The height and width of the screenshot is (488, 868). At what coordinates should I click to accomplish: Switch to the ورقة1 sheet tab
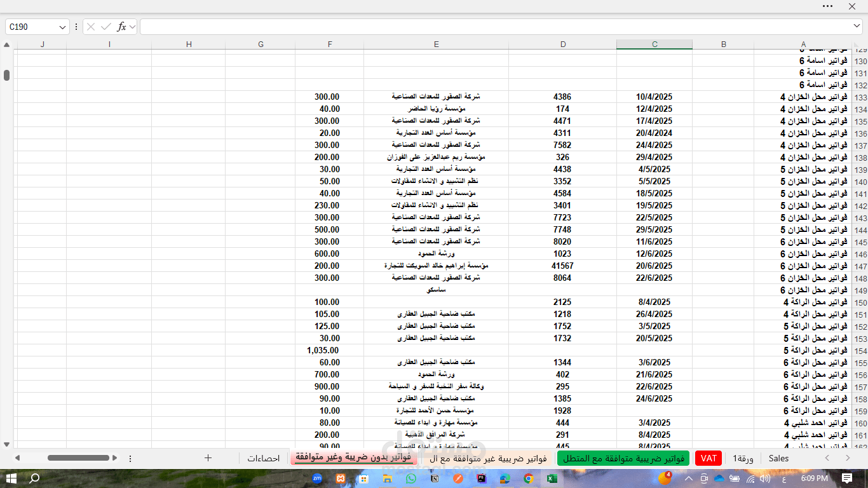click(x=743, y=458)
